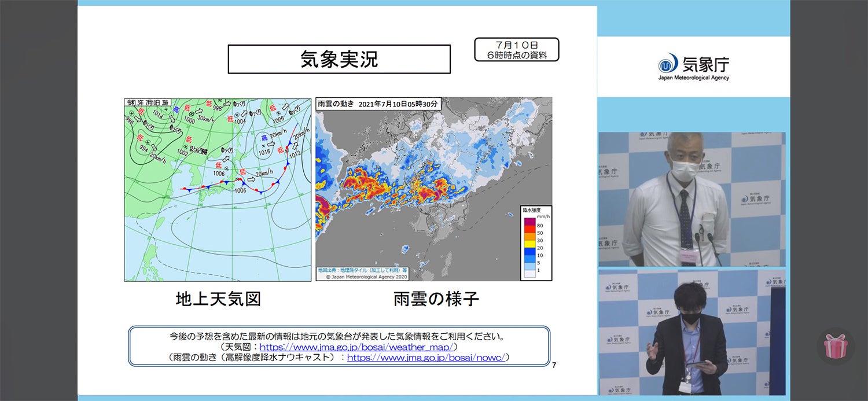Click the dark blue swatch in rainfall legend
868x401 pixels.
(530, 252)
